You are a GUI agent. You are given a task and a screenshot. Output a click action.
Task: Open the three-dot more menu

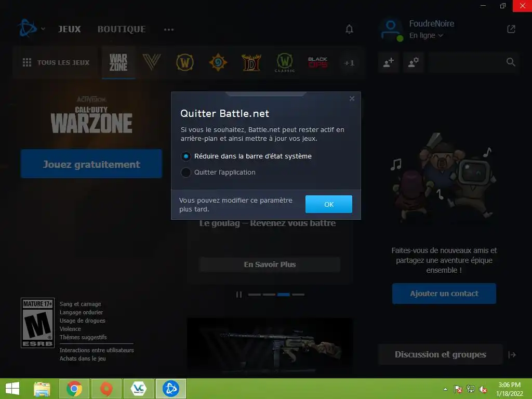tap(169, 30)
